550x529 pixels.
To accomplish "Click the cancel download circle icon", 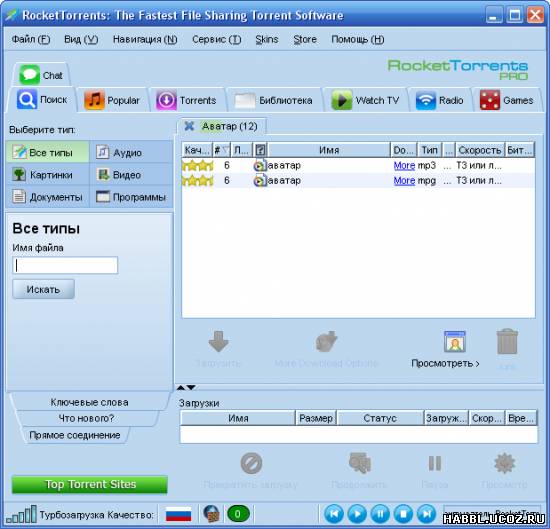I will [x=251, y=463].
